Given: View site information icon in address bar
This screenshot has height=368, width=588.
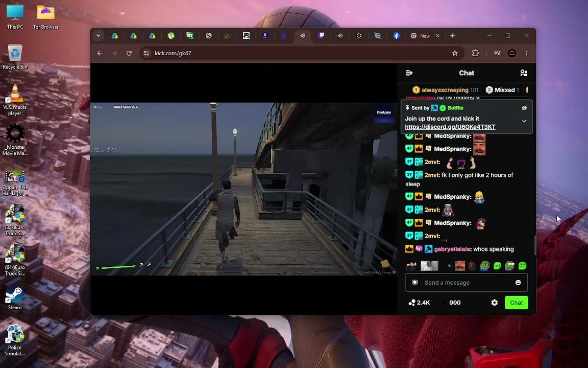Looking at the screenshot, I should coord(146,53).
